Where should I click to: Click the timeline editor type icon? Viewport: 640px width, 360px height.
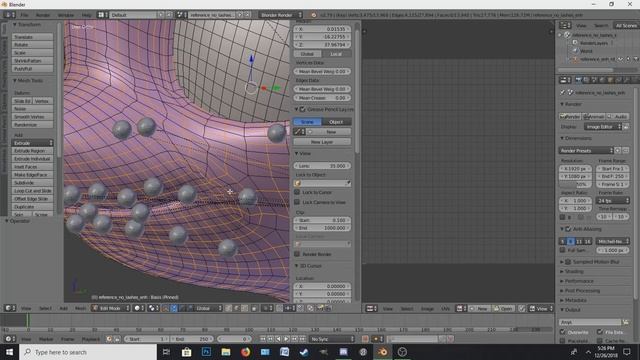9,339
